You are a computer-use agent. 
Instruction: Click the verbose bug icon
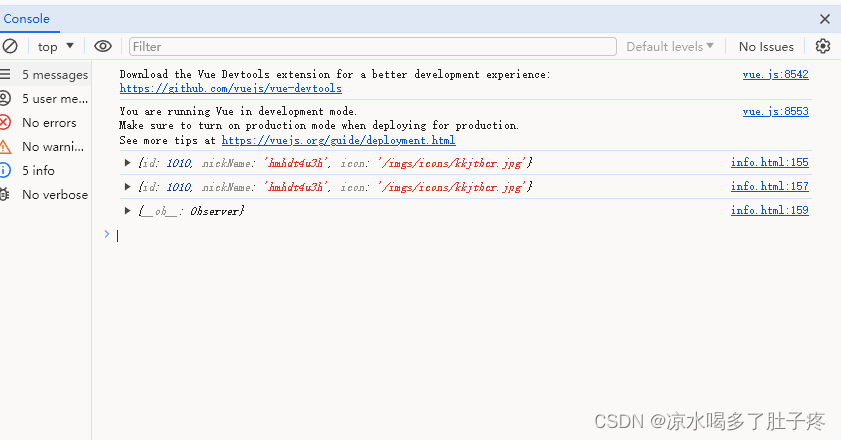coord(5,194)
